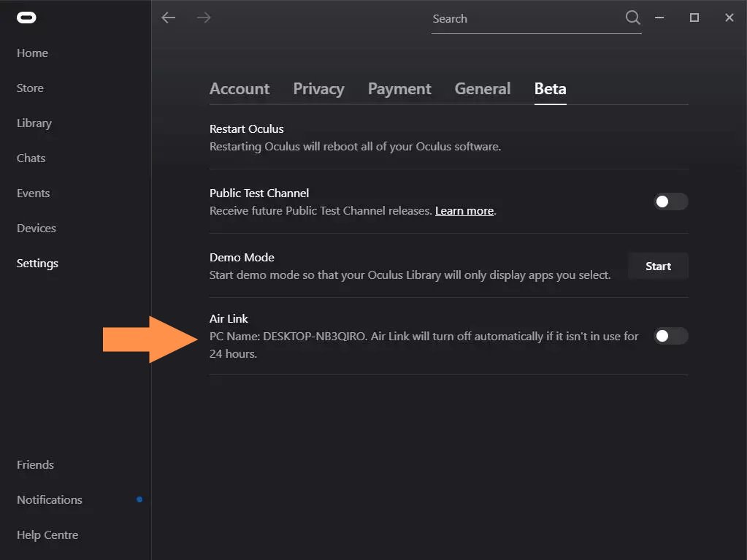Image resolution: width=747 pixels, height=560 pixels.
Task: Open Devices in the sidebar
Action: pyautogui.click(x=37, y=228)
